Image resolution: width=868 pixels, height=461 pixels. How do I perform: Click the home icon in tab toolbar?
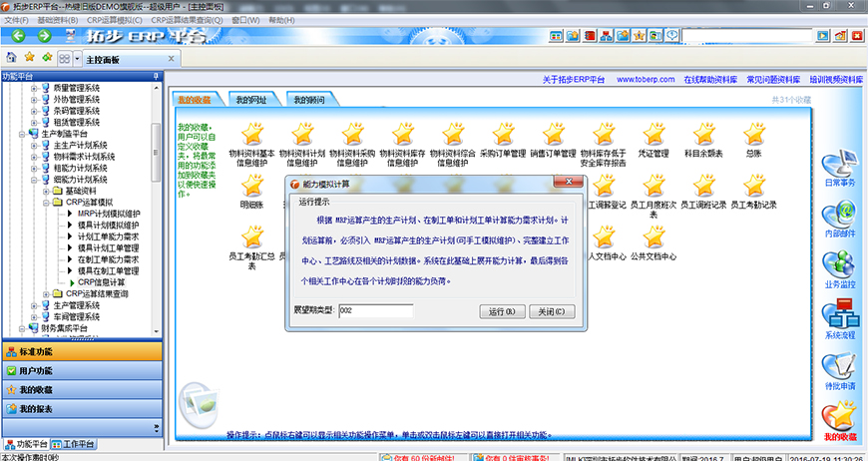[x=11, y=58]
